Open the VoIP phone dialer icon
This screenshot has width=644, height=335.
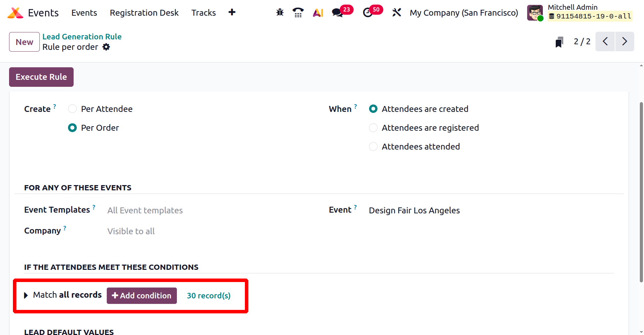pos(298,13)
